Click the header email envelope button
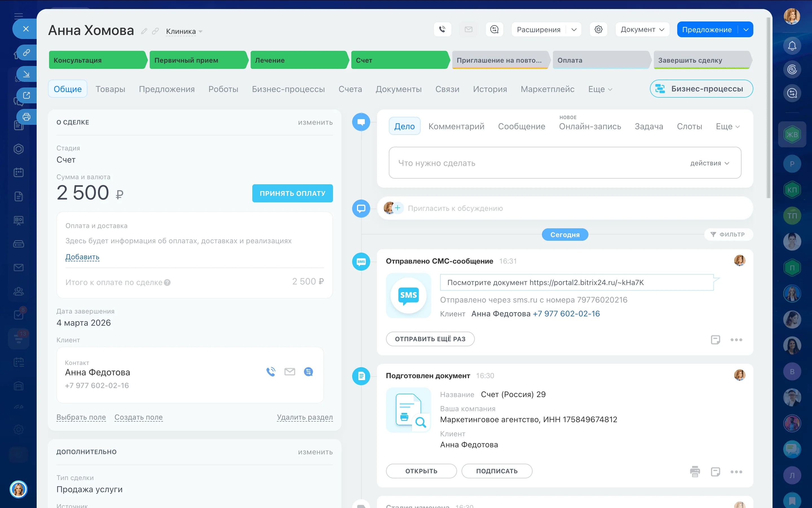This screenshot has width=812, height=508. pos(468,30)
